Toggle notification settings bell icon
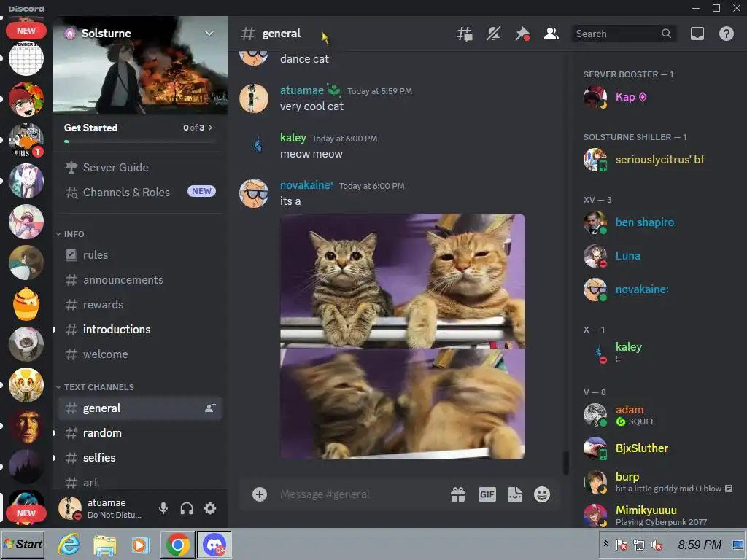This screenshot has width=747, height=560. click(x=494, y=34)
